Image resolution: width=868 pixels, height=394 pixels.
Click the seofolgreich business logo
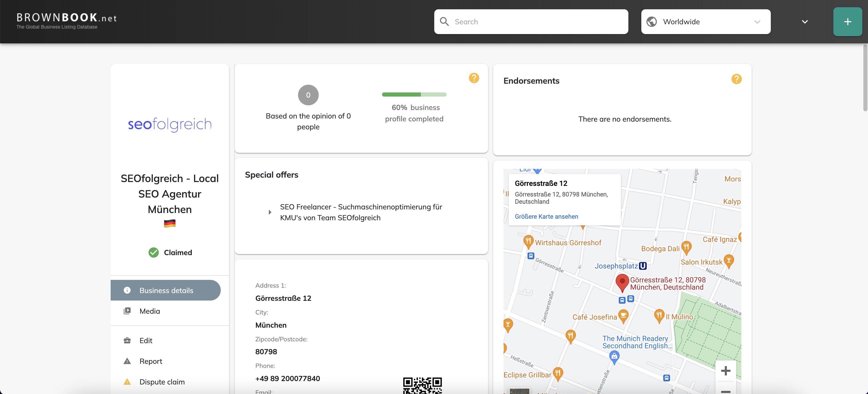click(x=170, y=124)
